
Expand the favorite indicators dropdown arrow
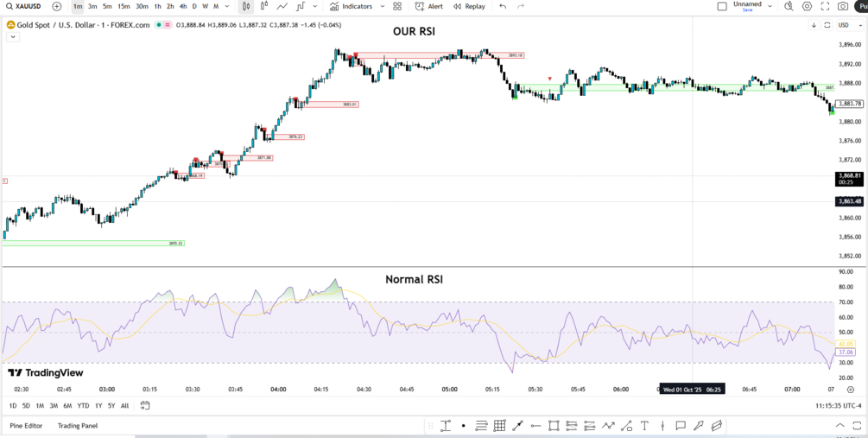(x=383, y=7)
